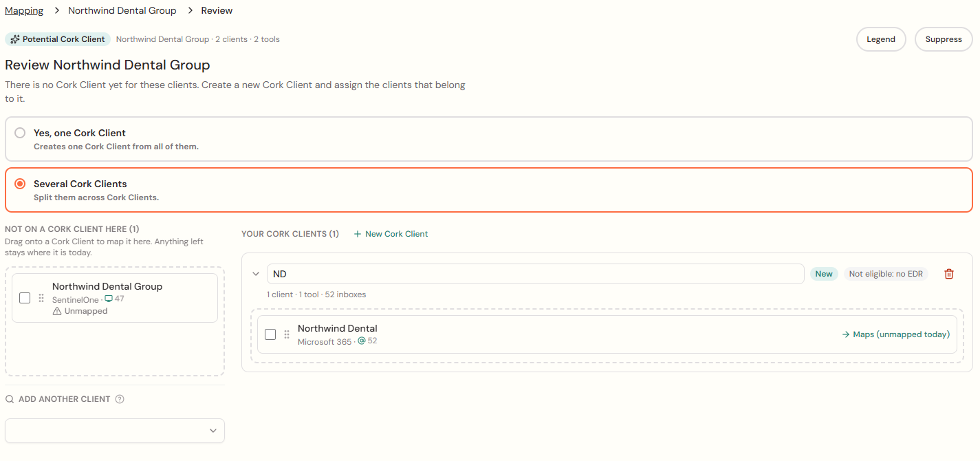Click the plus icon for New Cork Client
Image resolution: width=980 pixels, height=461 pixels.
tap(357, 234)
